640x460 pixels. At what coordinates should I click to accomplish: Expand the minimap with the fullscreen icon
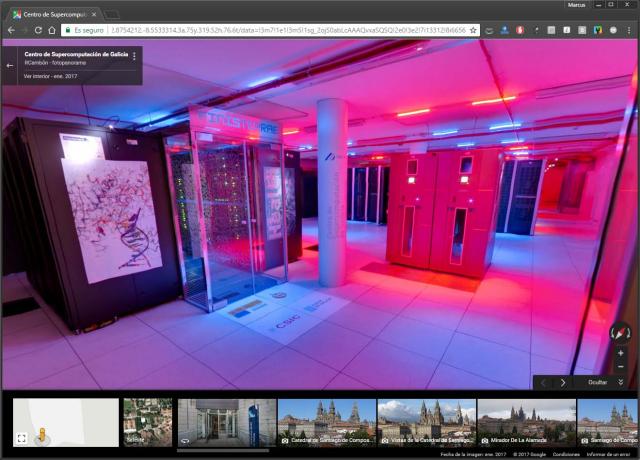(22, 438)
